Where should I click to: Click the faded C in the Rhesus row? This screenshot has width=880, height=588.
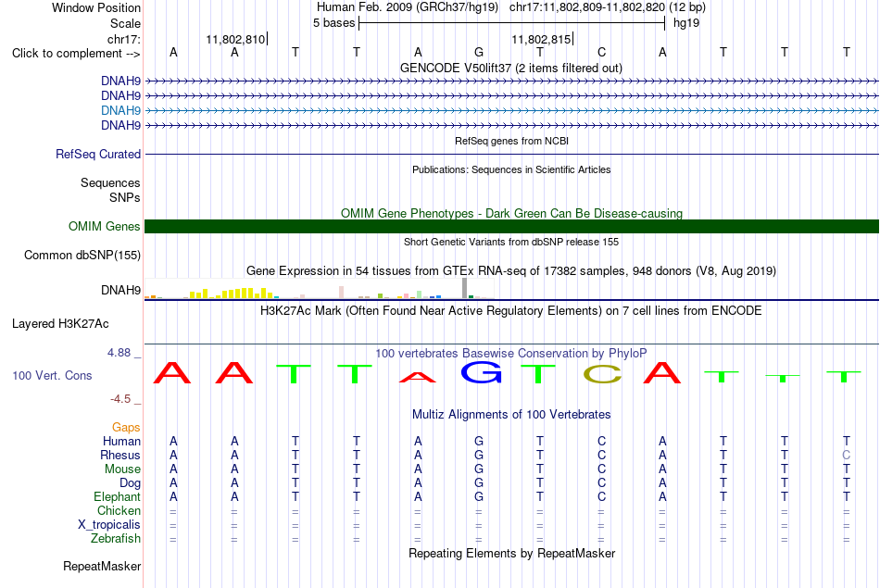pyautogui.click(x=846, y=455)
